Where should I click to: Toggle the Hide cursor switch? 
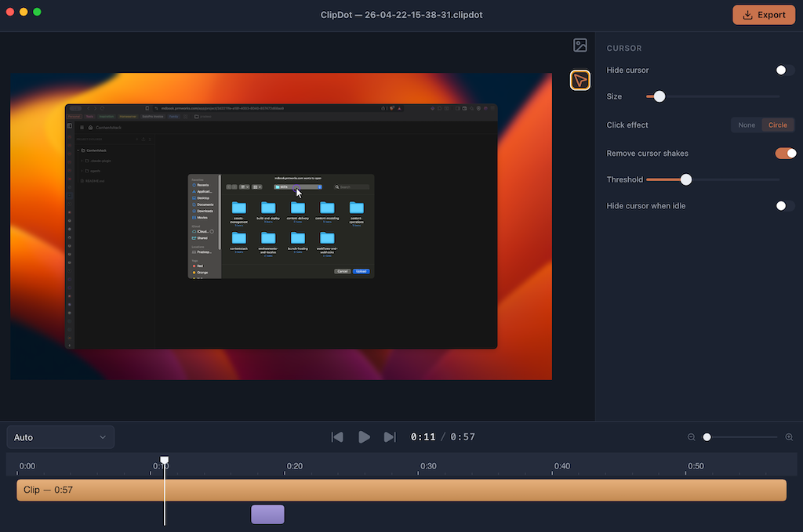point(785,71)
